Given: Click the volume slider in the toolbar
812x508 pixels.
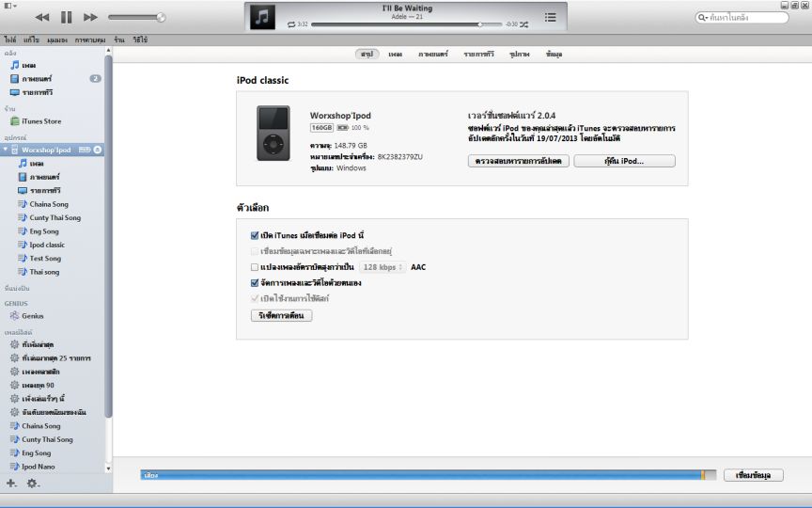Looking at the screenshot, I should pyautogui.click(x=136, y=17).
